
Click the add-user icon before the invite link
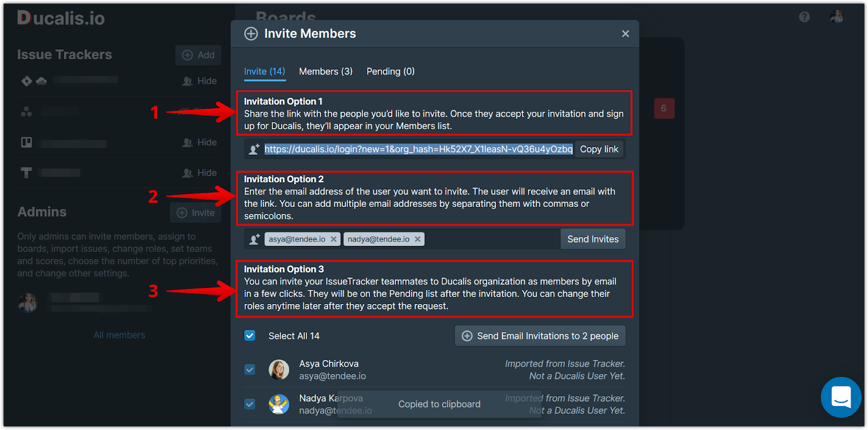[254, 149]
